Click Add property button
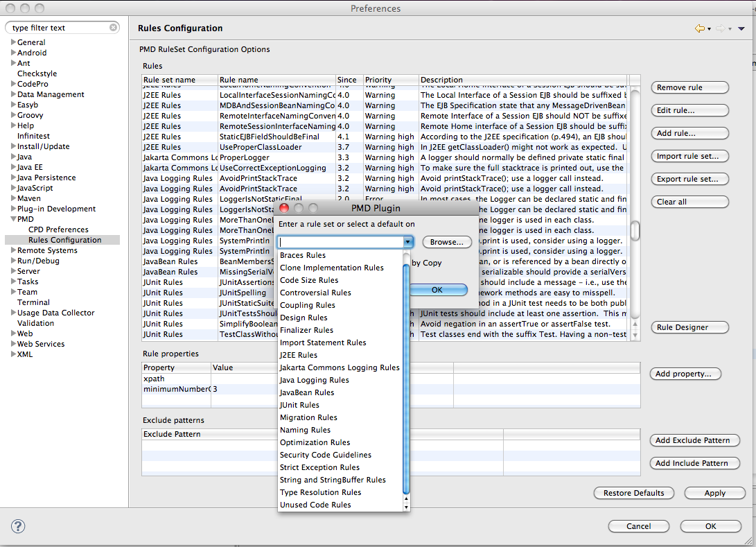 coord(685,374)
